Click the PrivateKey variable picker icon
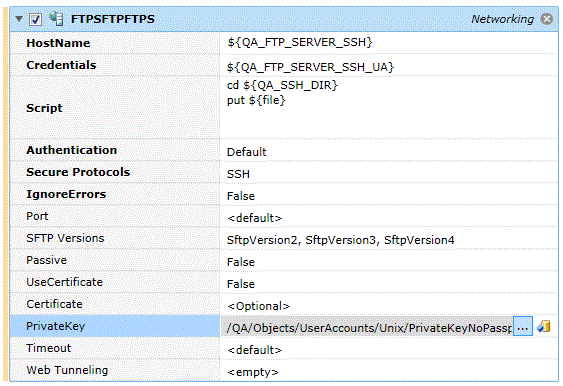 pos(544,326)
